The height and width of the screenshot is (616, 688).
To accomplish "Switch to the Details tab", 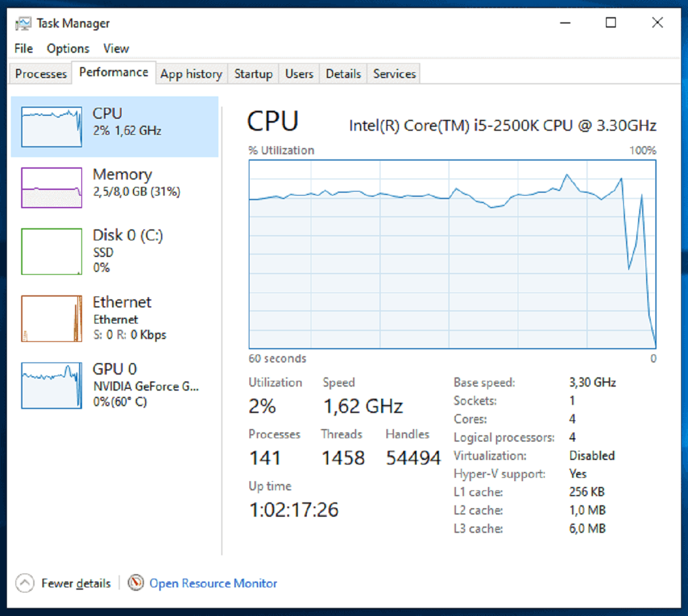I will click(343, 73).
